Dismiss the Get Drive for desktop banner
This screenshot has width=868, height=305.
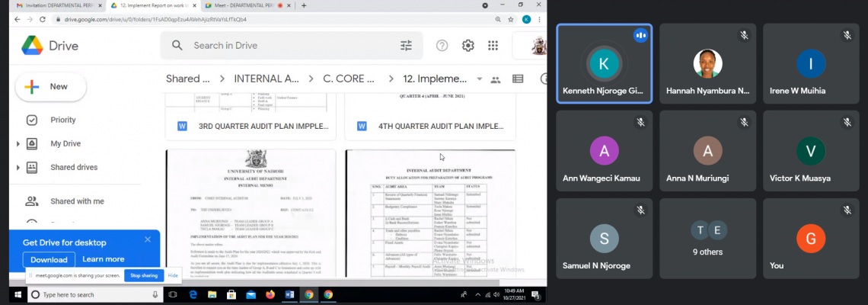[148, 239]
